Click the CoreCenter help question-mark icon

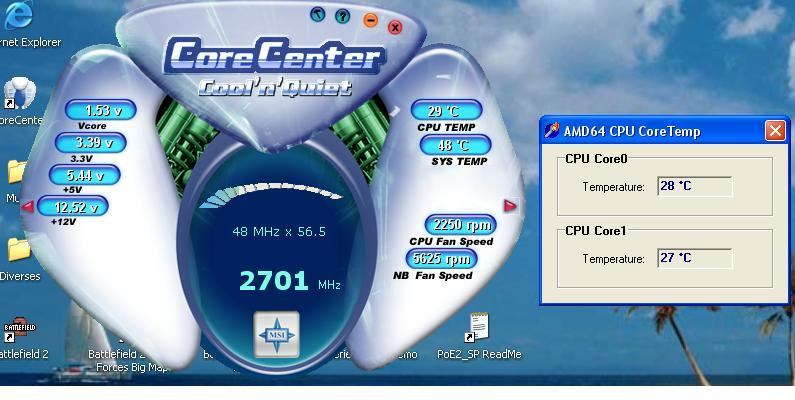pyautogui.click(x=343, y=16)
